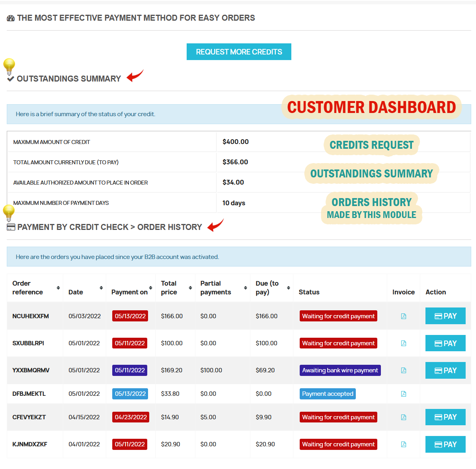Sort orders by Payment on column

pos(150,288)
